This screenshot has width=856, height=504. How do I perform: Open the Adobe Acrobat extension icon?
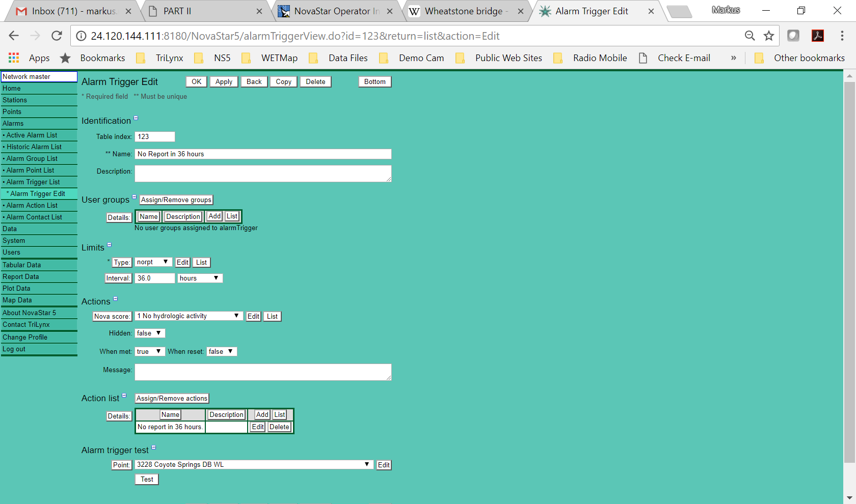point(818,36)
